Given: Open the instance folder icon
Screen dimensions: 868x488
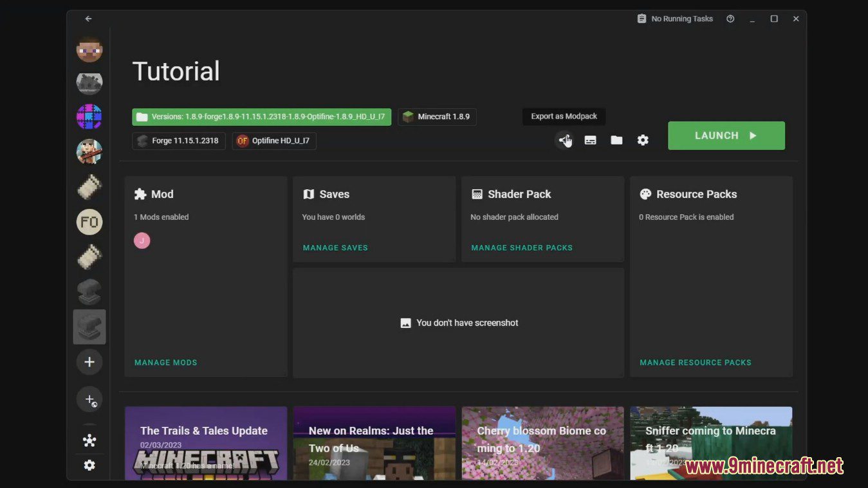Looking at the screenshot, I should (616, 140).
